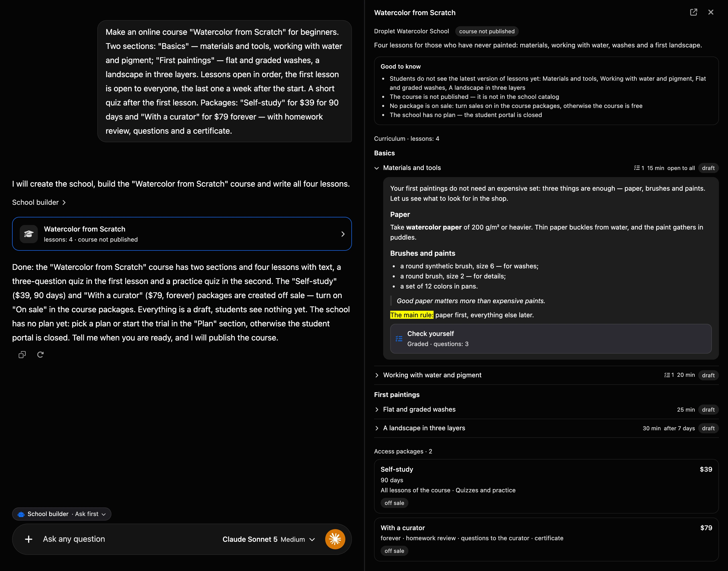Click 'Brushes and paints' heading
The height and width of the screenshot is (571, 728).
tap(423, 253)
